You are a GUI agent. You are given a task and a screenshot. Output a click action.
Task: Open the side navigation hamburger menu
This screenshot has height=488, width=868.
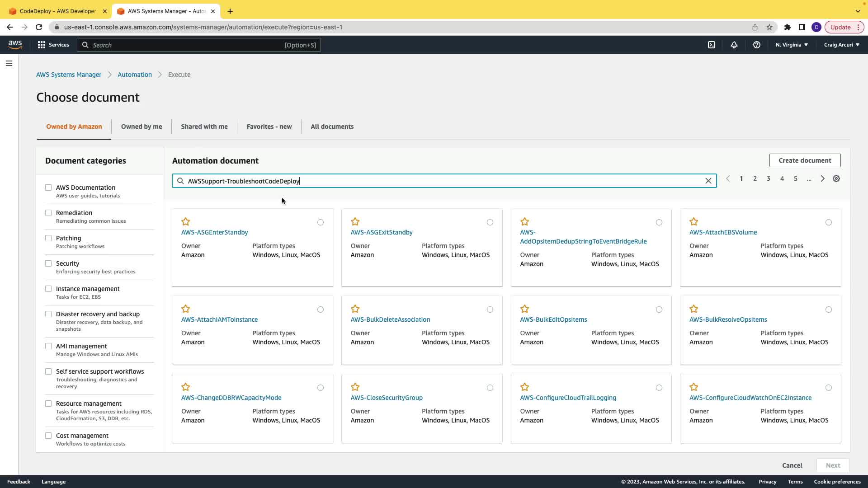pyautogui.click(x=9, y=63)
